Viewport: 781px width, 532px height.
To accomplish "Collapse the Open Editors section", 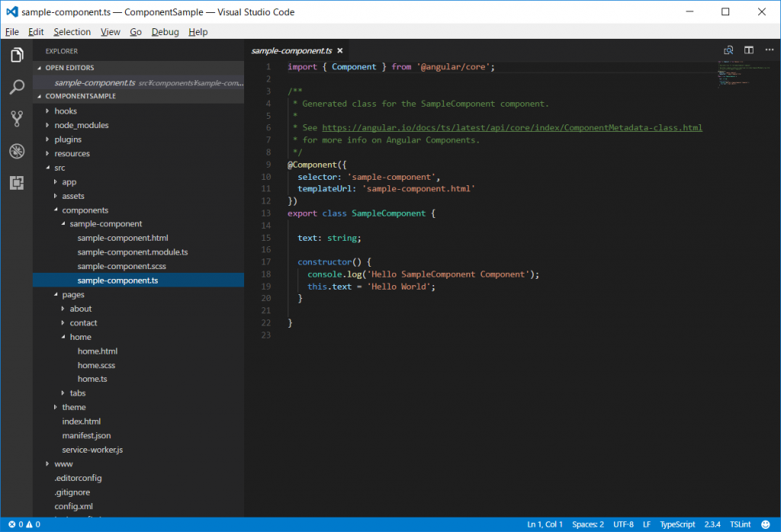I will 69,68.
